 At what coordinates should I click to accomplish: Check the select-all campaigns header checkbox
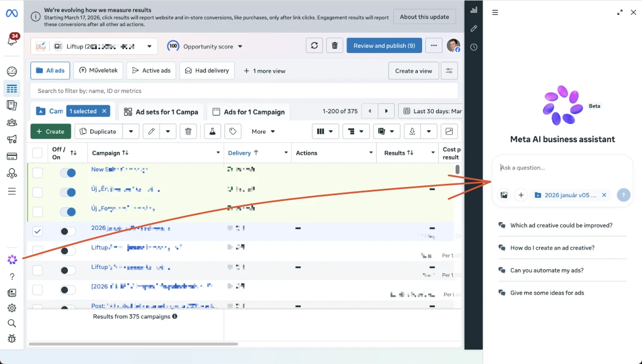click(37, 153)
